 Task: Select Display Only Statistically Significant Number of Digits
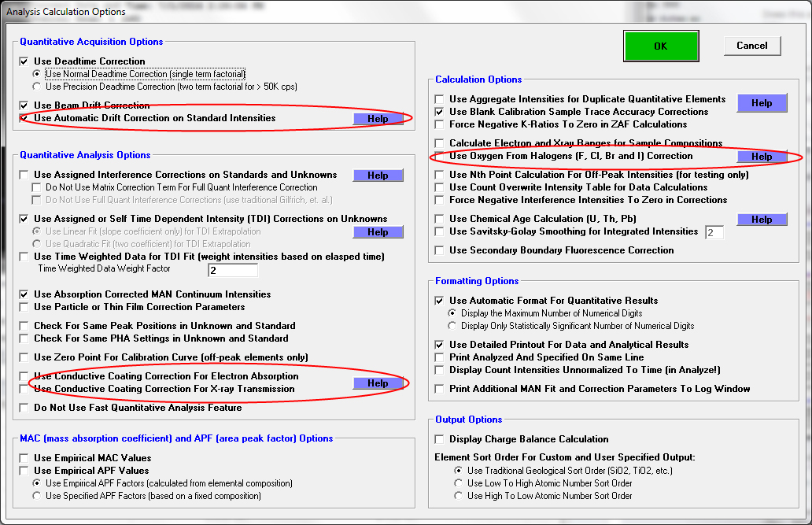452,326
